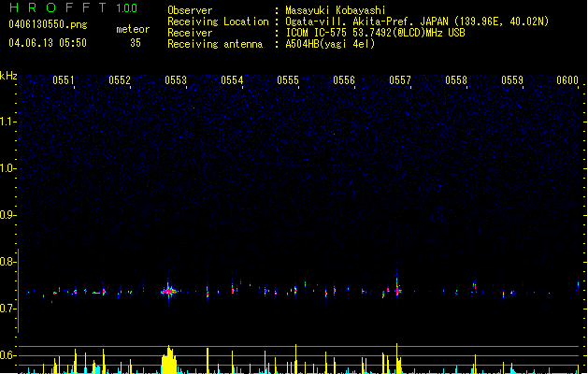Click the bright meteor echo near 0553
Image resolution: width=588 pixels, height=374 pixels.
pyautogui.click(x=169, y=291)
